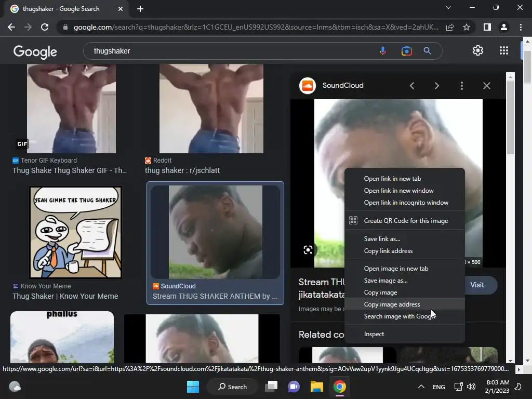Viewport: 532px width, 399px height.
Task: Open a new browser tab
Action: click(x=140, y=9)
